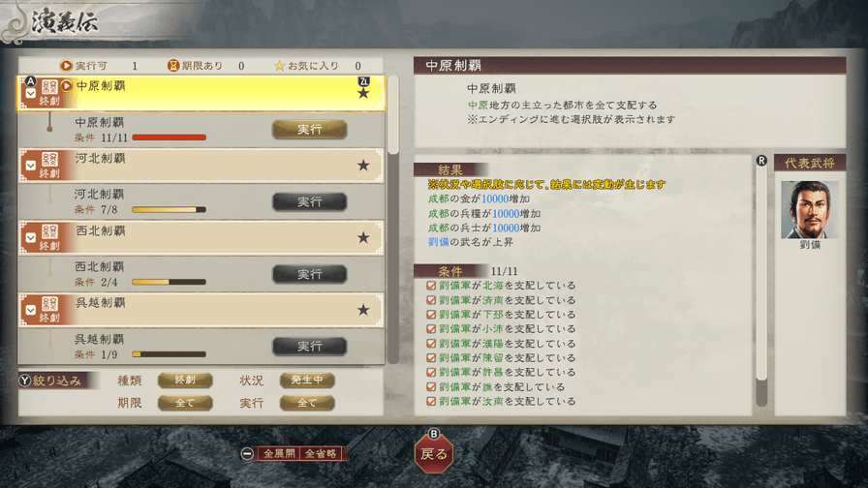868x488 pixels.
Task: Click the 実行可 play icon in header
Action: coord(67,66)
